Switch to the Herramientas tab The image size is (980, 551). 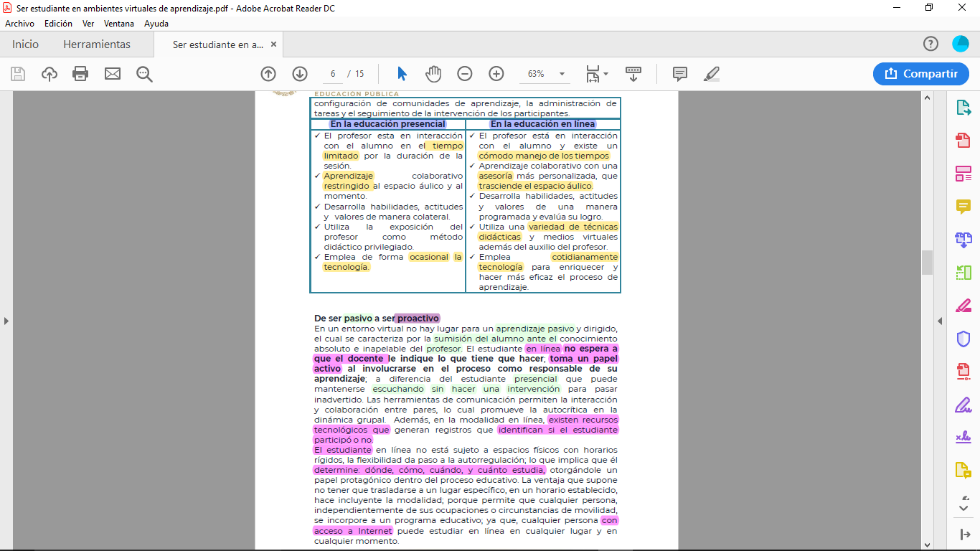pos(97,44)
